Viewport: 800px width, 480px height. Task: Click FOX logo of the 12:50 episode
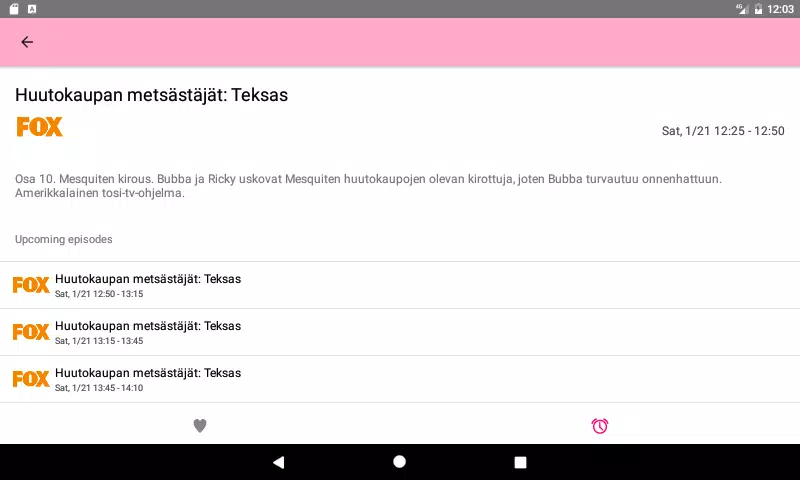tap(31, 285)
